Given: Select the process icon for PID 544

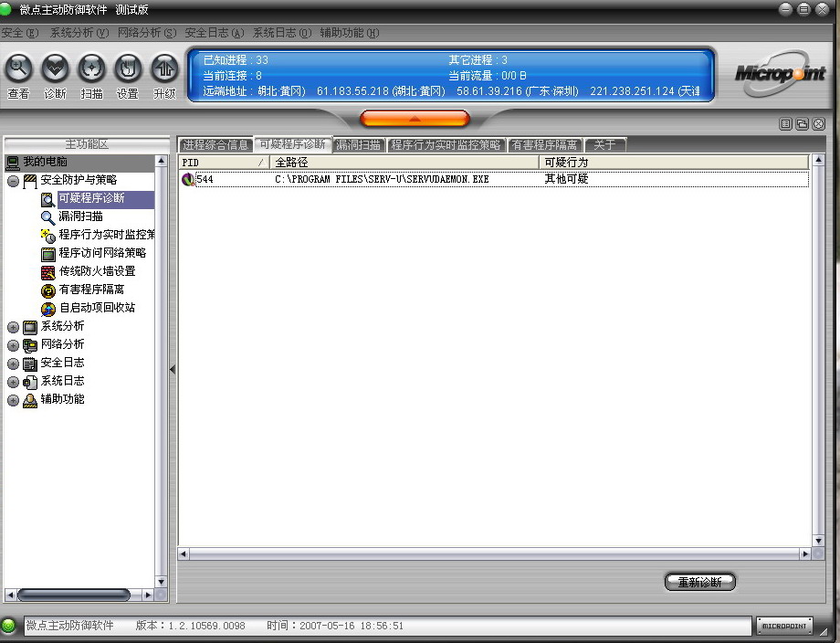Looking at the screenshot, I should click(187, 180).
